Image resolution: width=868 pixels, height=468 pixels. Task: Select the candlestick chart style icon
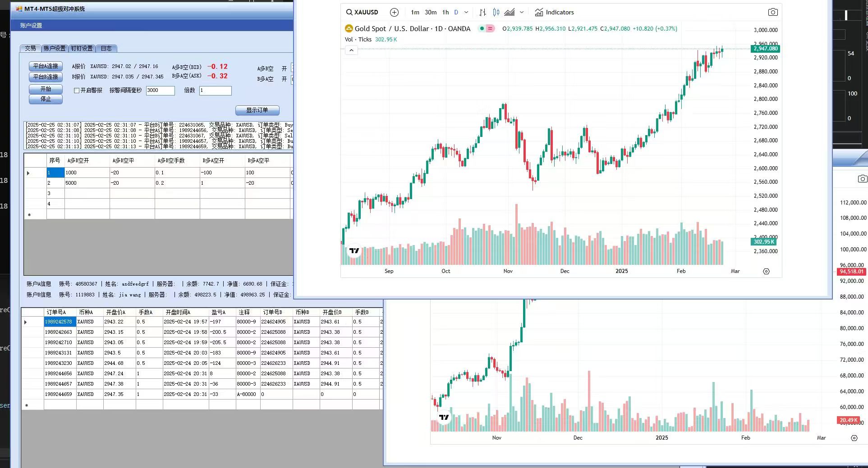coord(496,13)
